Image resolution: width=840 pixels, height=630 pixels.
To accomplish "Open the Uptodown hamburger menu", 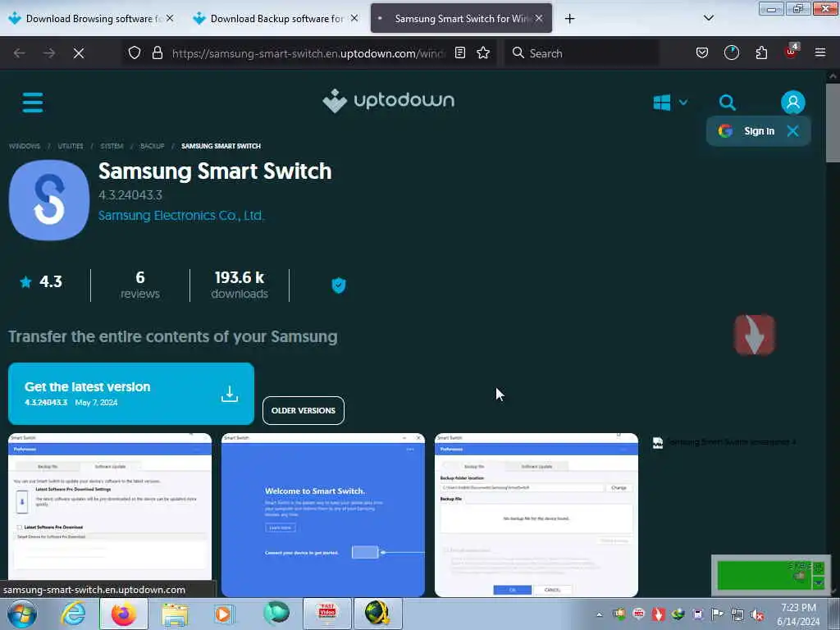I will coord(33,102).
